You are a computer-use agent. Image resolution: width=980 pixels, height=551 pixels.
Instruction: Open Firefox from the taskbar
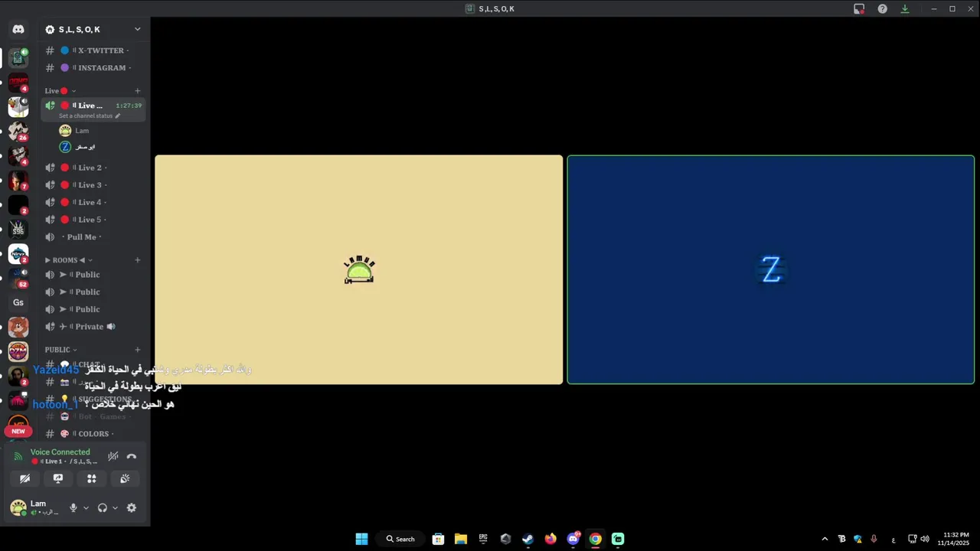point(550,539)
